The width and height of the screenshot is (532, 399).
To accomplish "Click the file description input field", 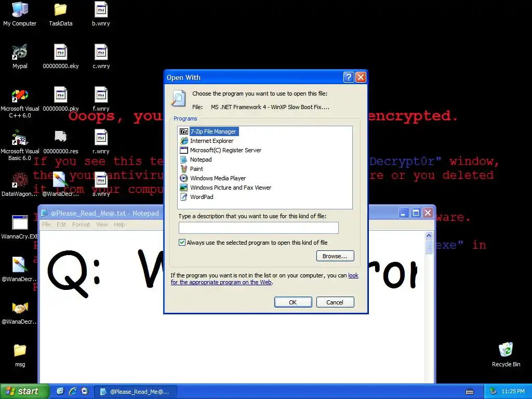I will click(259, 228).
